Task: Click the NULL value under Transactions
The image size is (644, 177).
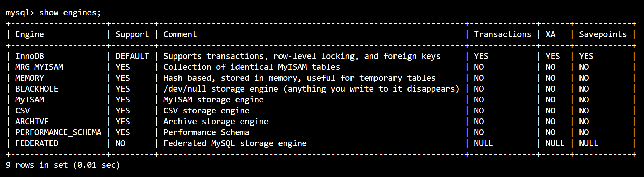Action: (x=483, y=143)
